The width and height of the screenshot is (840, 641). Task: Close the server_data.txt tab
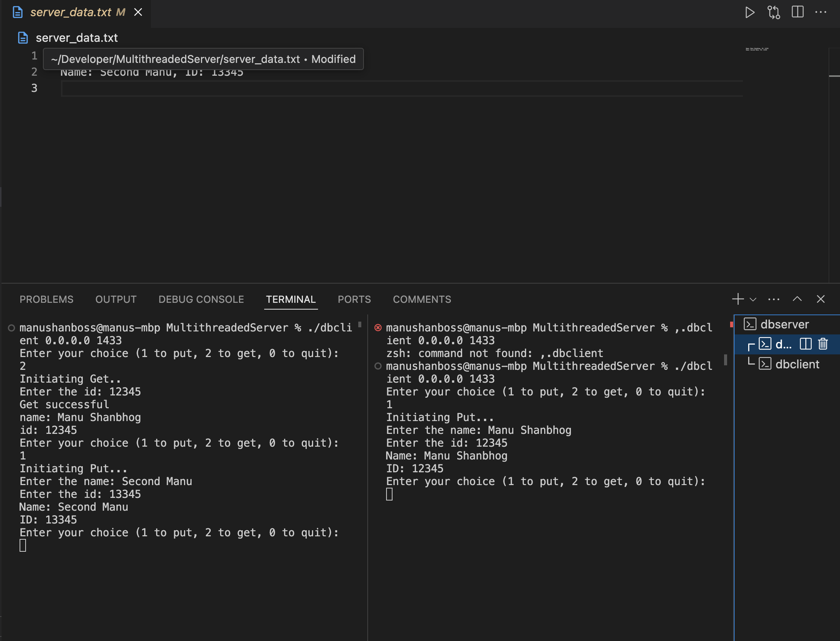(x=138, y=12)
